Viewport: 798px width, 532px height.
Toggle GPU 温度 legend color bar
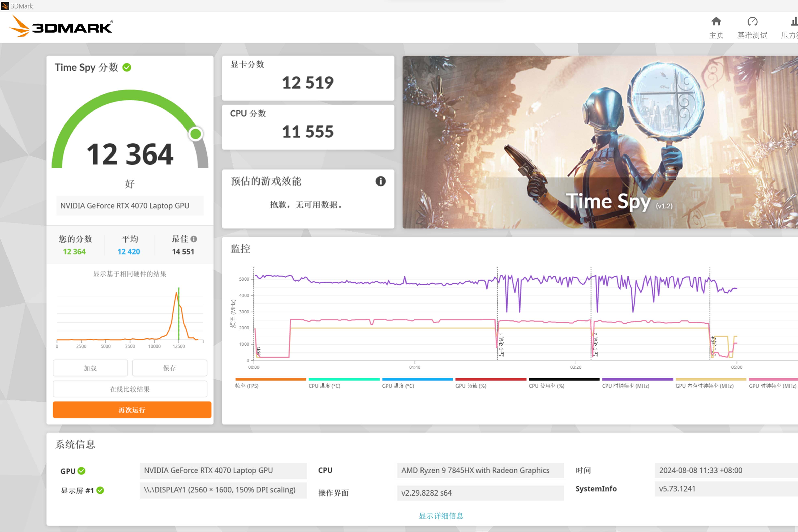(417, 379)
